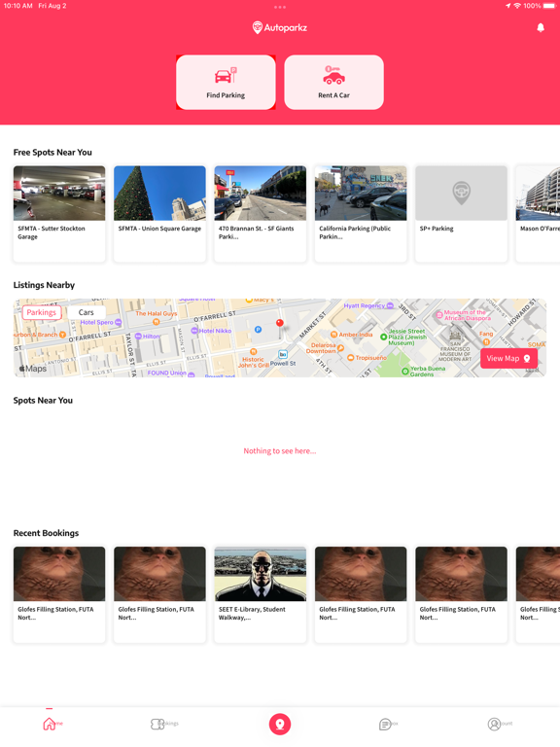
Task: Click the Museum of the African Diaspora marker
Action: (x=439, y=315)
